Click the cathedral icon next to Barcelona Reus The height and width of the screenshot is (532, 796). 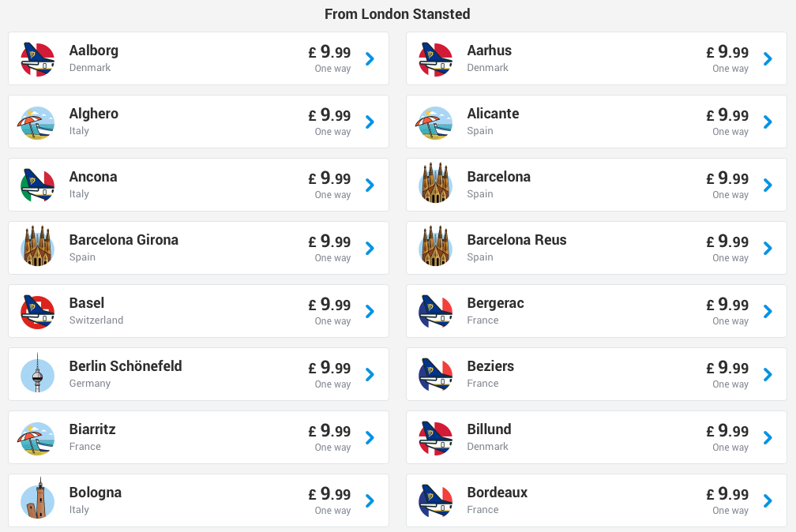(x=436, y=246)
